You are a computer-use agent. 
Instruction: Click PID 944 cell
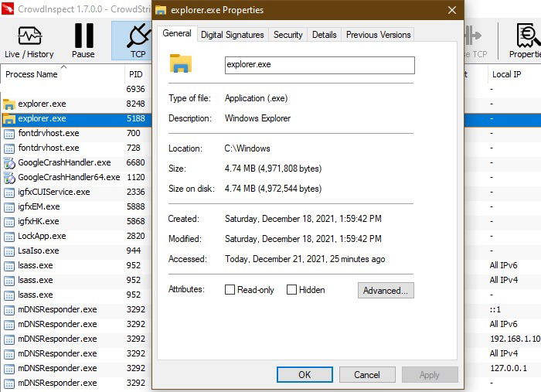coord(134,251)
